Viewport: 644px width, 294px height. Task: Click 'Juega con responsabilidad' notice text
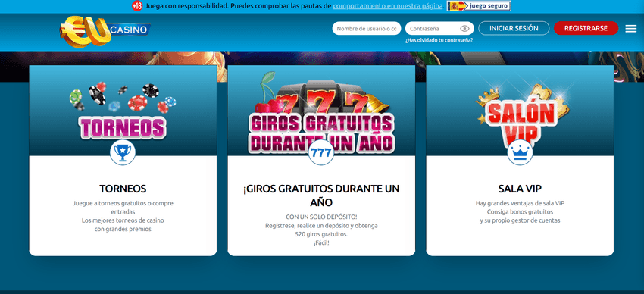pyautogui.click(x=187, y=6)
